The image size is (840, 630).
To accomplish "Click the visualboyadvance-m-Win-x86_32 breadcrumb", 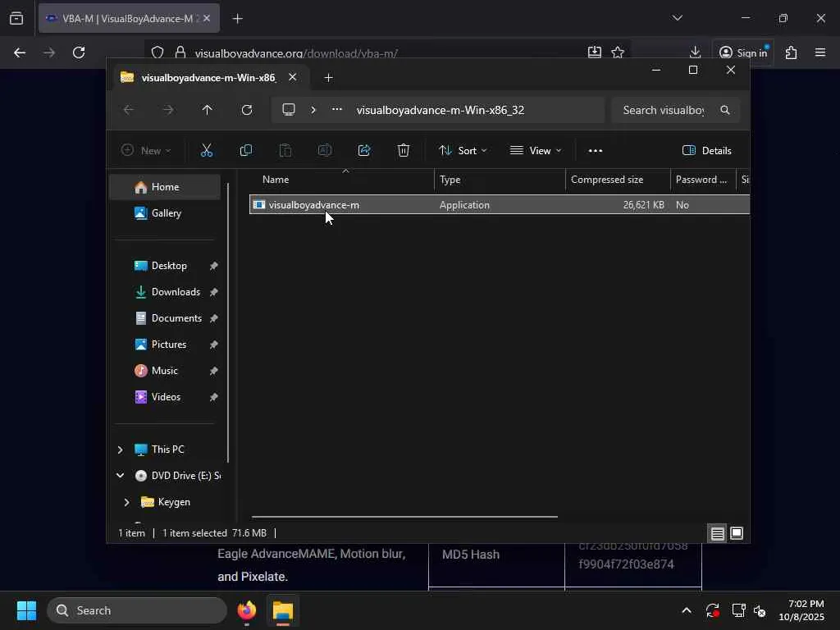I will pyautogui.click(x=441, y=110).
